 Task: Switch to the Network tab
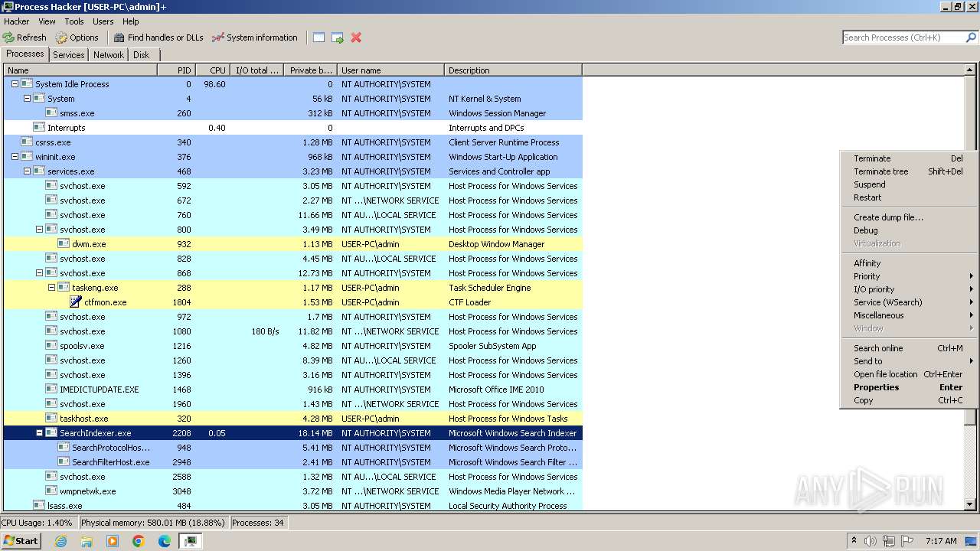109,55
